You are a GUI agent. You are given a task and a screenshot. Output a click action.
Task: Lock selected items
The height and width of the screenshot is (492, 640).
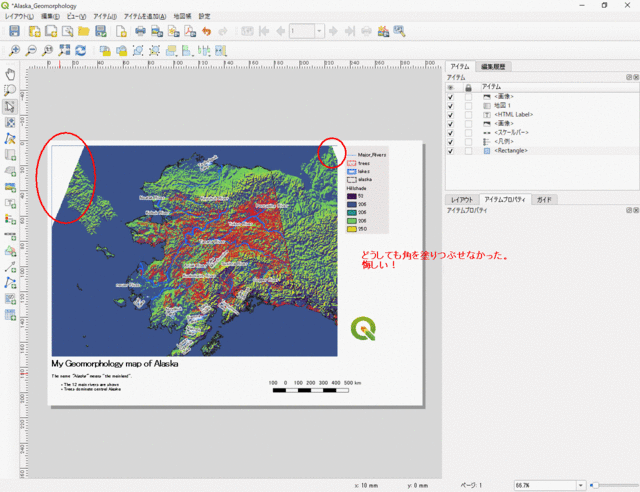105,51
